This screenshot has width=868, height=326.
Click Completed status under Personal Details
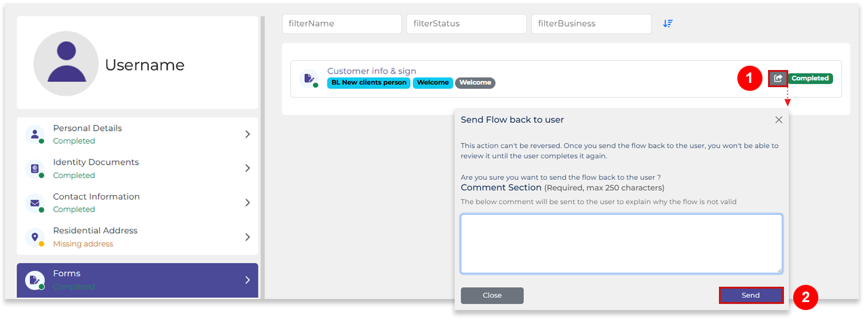(74, 141)
